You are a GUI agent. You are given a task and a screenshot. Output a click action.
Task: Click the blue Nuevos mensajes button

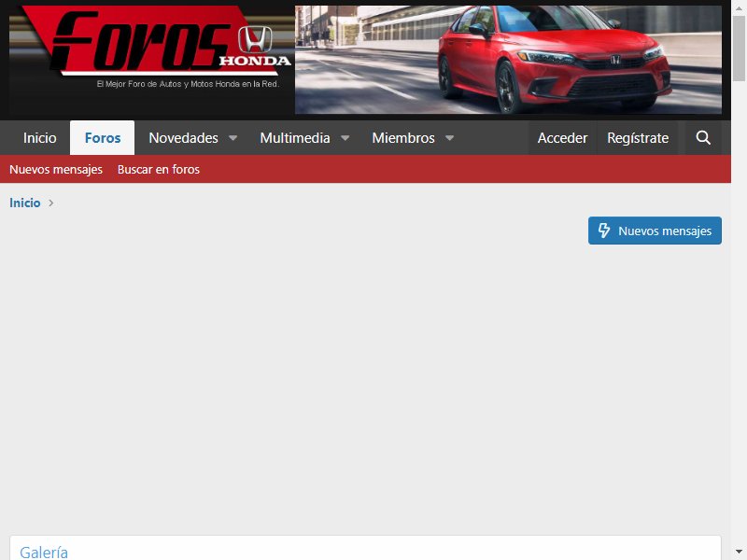(655, 231)
